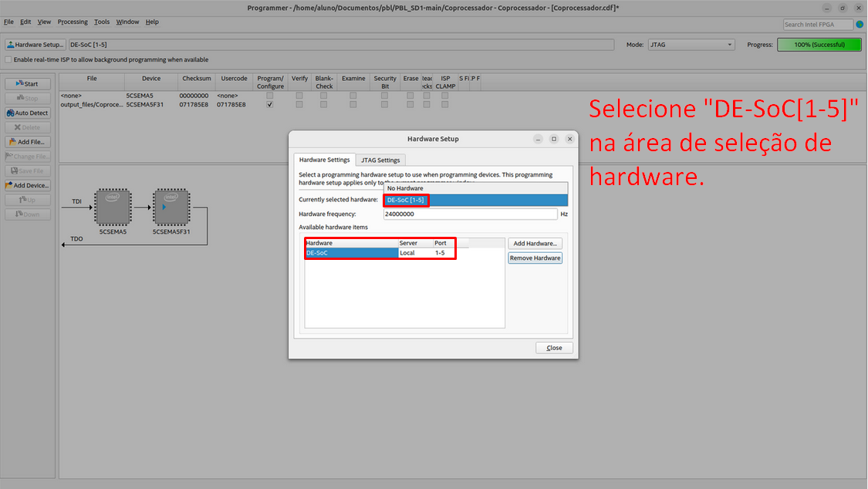Open Hardware Setup from the toolbar
The image size is (868, 489).
click(x=35, y=45)
